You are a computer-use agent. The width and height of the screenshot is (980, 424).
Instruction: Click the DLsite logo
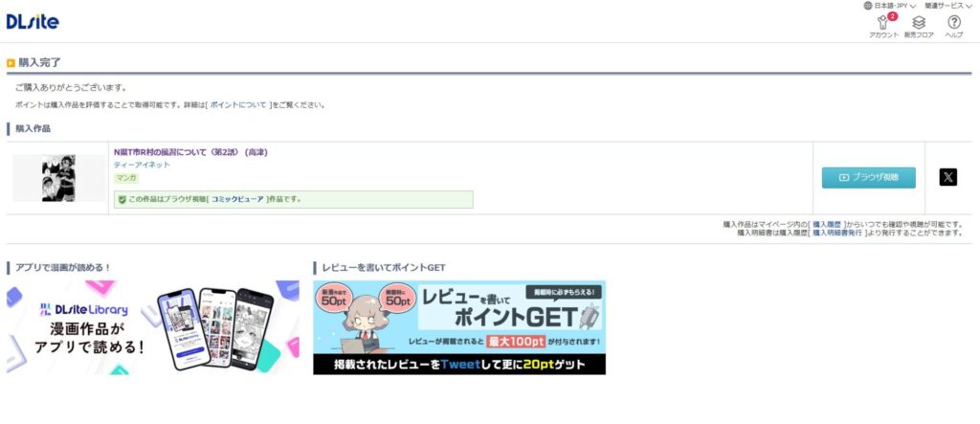click(x=33, y=22)
